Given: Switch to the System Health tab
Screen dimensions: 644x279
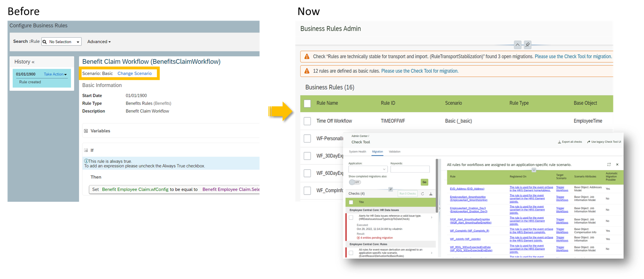Looking at the screenshot, I should (357, 152).
